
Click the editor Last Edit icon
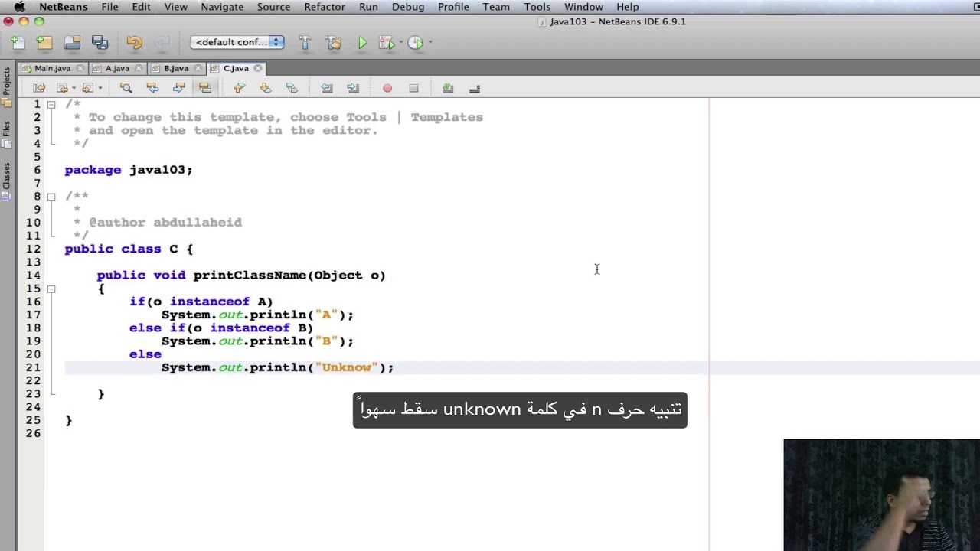[x=39, y=88]
